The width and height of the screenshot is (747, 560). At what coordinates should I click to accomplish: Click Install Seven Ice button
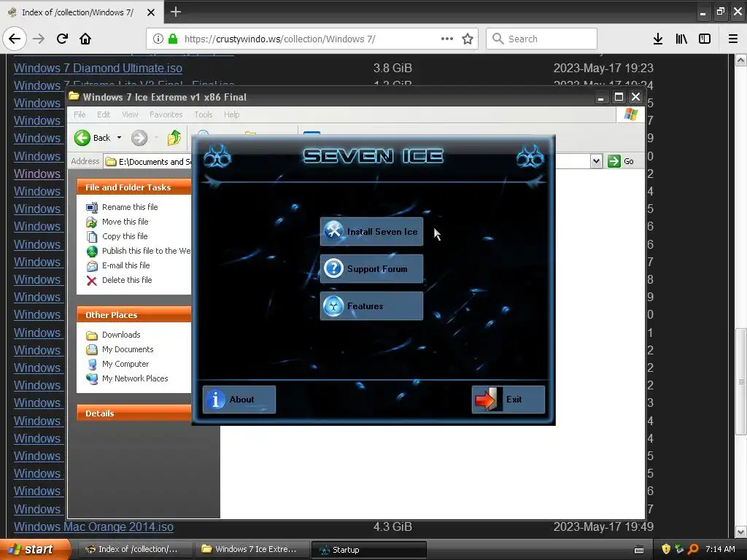371,232
